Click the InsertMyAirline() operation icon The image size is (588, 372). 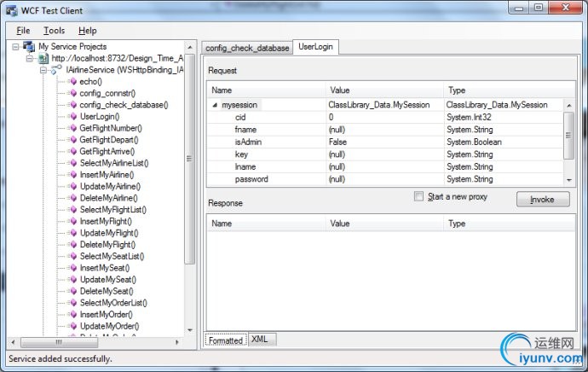pyautogui.click(x=73, y=175)
